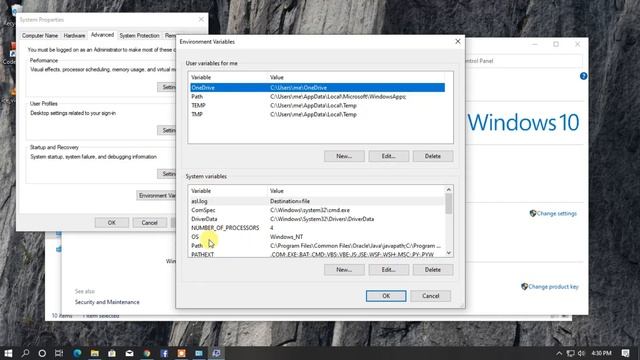Open Security and Maintenance link

point(107,302)
